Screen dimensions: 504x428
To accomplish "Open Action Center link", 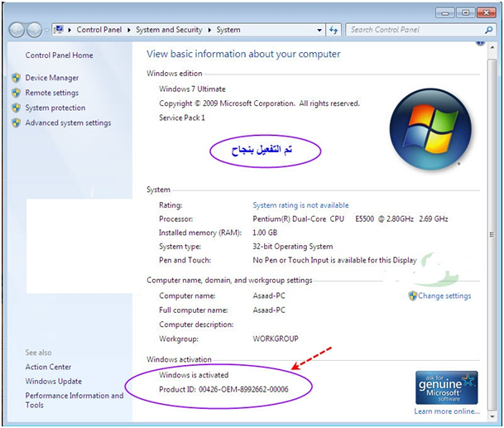I will (x=48, y=367).
